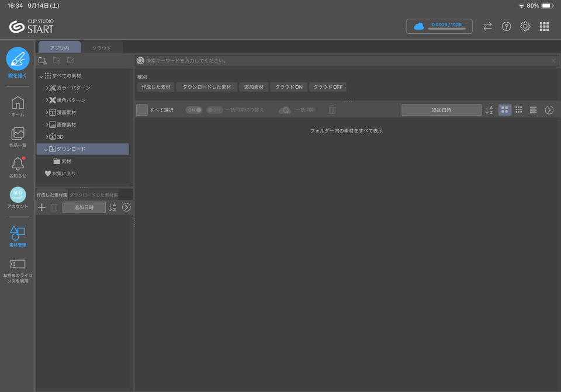Switch to the クラウド tab
561x392 pixels.
coord(102,47)
